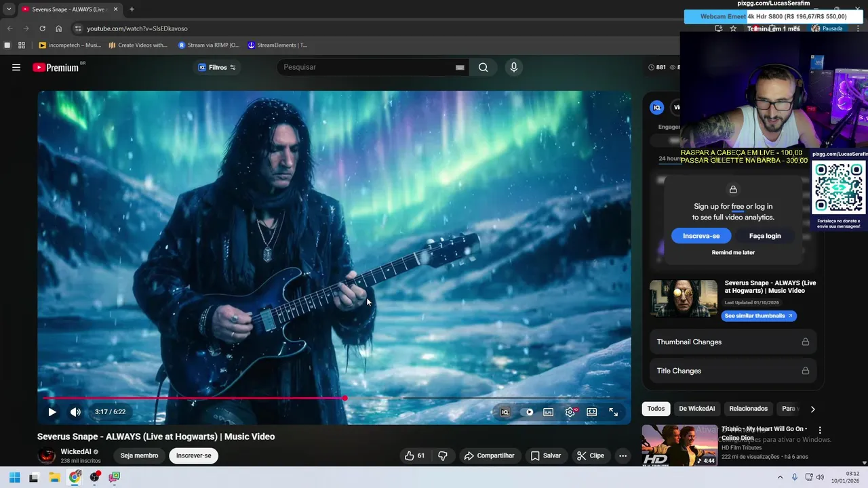Go to browser home page
The width and height of the screenshot is (868, 488).
pos(58,28)
